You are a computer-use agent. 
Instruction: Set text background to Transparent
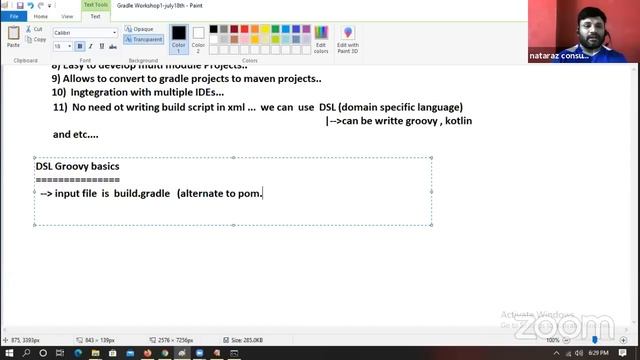click(144, 39)
